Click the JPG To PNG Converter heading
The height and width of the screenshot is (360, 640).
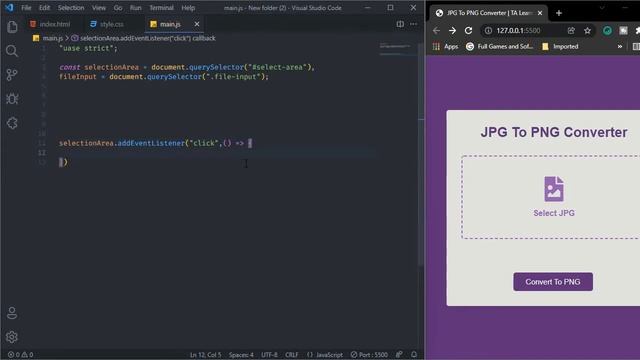tap(554, 132)
